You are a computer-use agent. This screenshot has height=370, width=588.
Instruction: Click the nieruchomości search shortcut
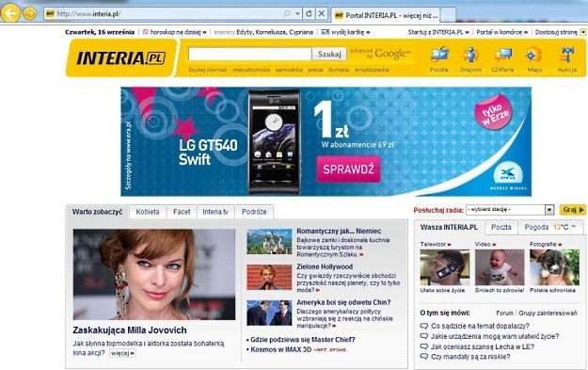coord(251,70)
